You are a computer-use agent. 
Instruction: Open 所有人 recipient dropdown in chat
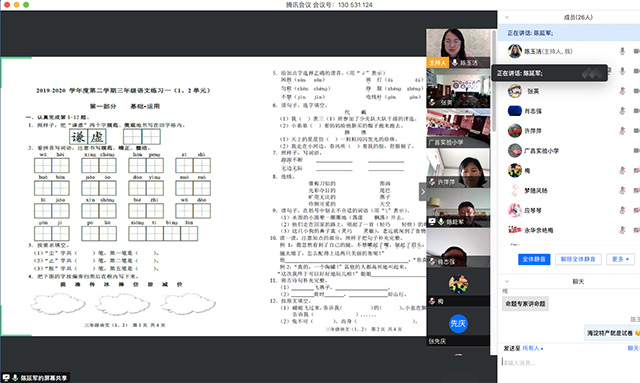pos(533,348)
